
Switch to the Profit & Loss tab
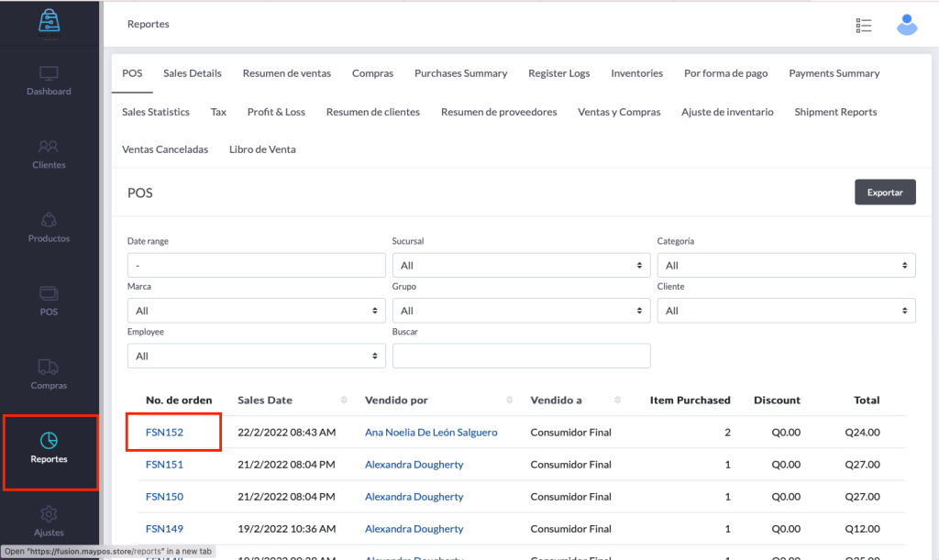[x=276, y=112]
